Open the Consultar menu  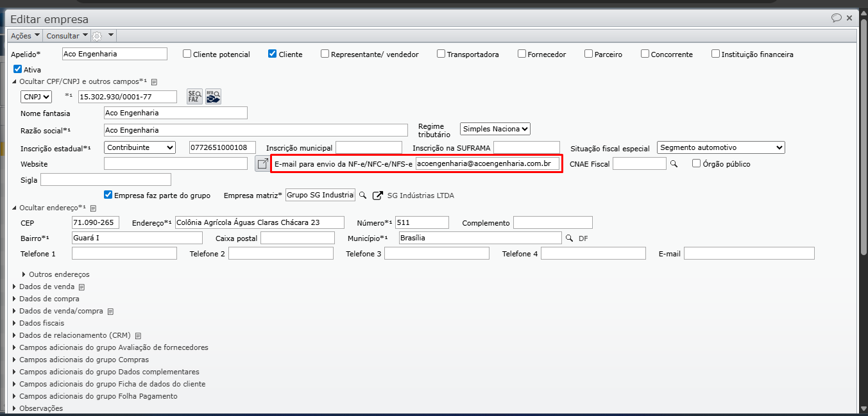click(67, 36)
